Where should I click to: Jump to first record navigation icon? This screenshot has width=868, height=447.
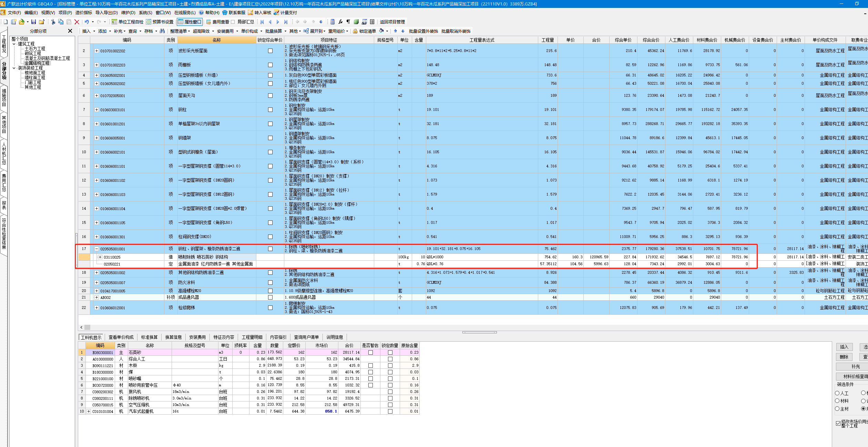tap(262, 22)
